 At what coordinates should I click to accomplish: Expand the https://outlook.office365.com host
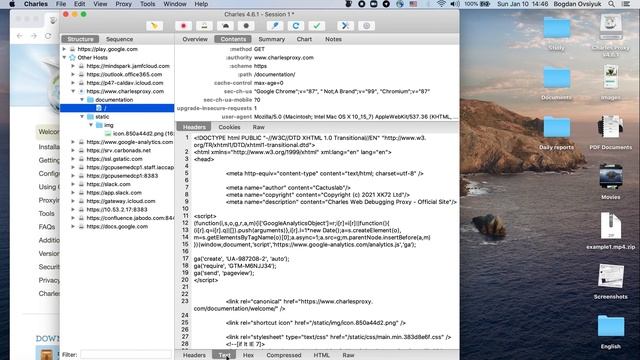[73, 74]
